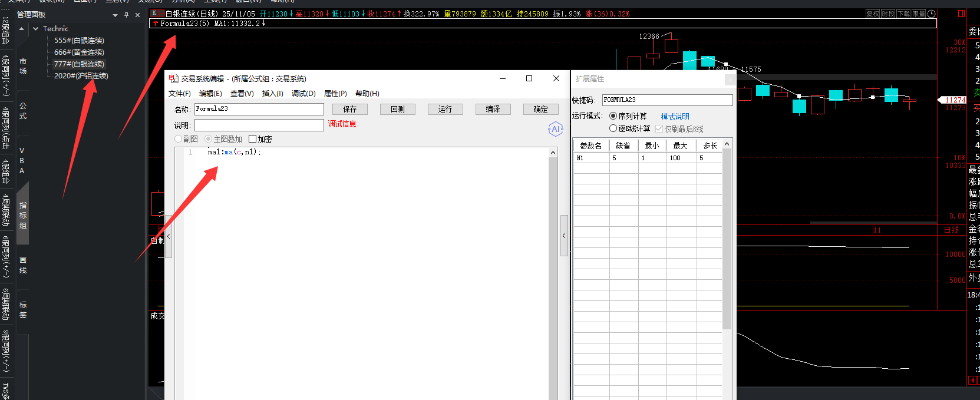980x400 pixels.
Task: Select the 序列计算 run mode
Action: pyautogui.click(x=613, y=116)
